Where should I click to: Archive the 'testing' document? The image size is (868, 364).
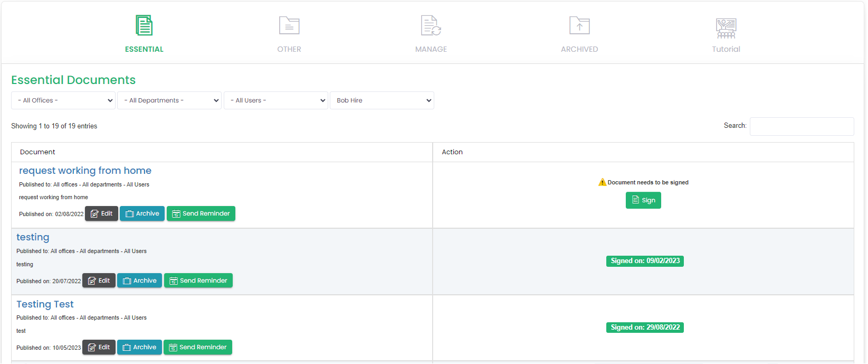139,281
